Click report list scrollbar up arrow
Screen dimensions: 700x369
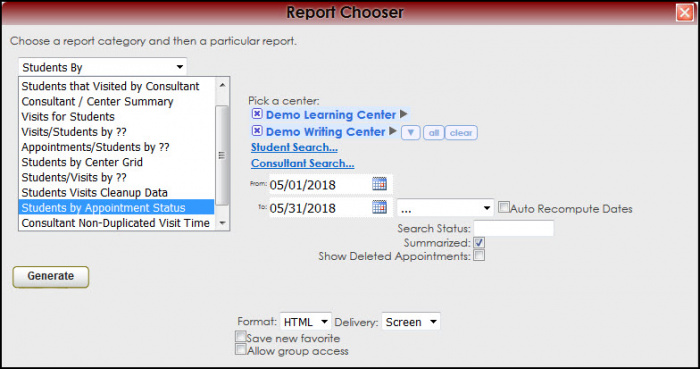222,85
